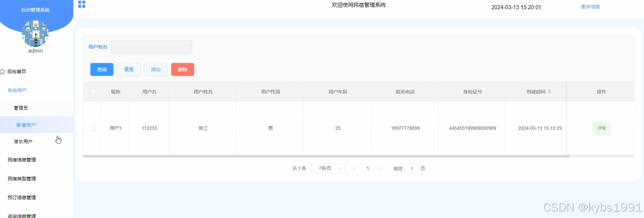Image resolution: width=644 pixels, height=218 pixels.
Task: Click the admin username label
Action: point(35,51)
